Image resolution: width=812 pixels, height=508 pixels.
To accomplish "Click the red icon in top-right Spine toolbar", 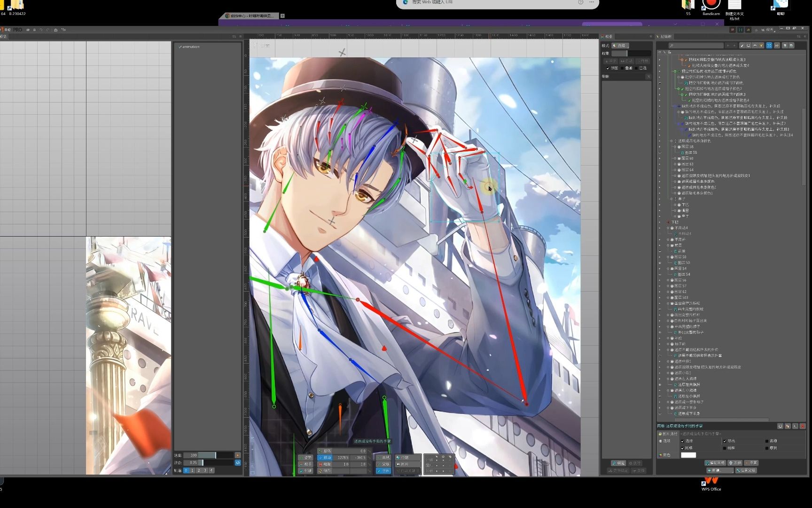I will tap(733, 30).
